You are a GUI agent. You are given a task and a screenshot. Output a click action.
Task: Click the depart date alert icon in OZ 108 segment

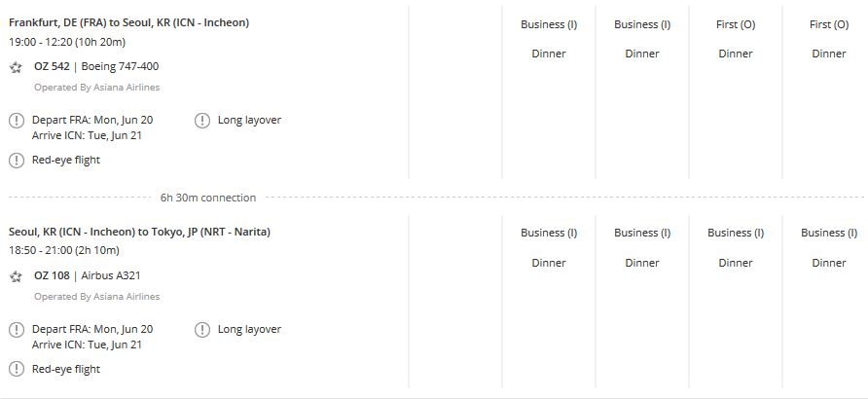coord(17,330)
